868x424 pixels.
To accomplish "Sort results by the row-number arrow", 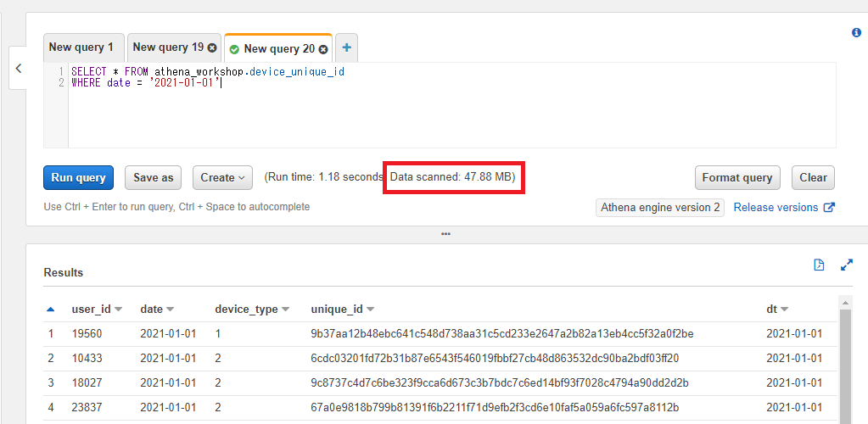I will coord(51,310).
